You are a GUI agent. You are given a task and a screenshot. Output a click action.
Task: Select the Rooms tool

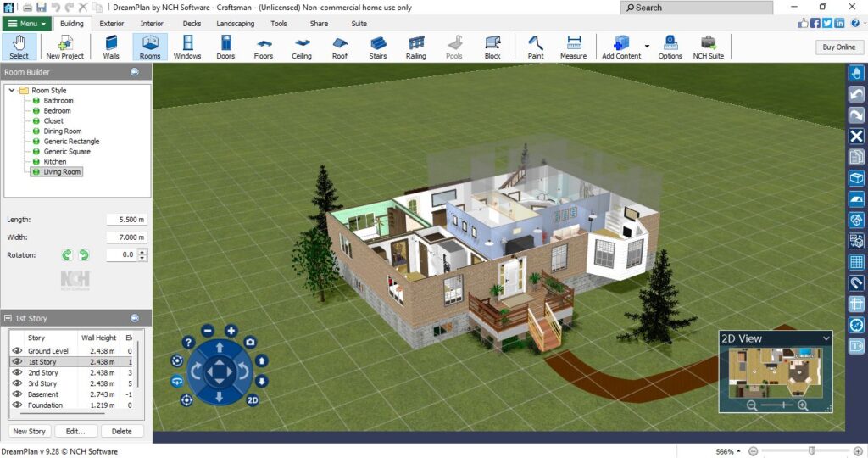150,47
